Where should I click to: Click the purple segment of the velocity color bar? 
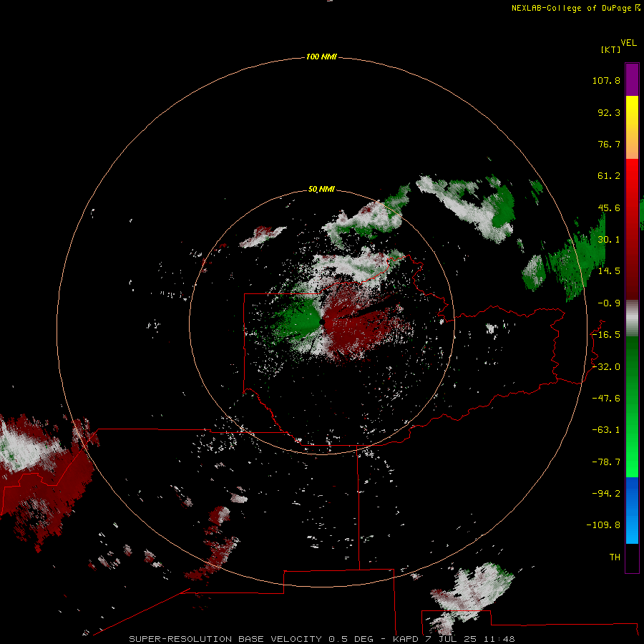click(632, 79)
